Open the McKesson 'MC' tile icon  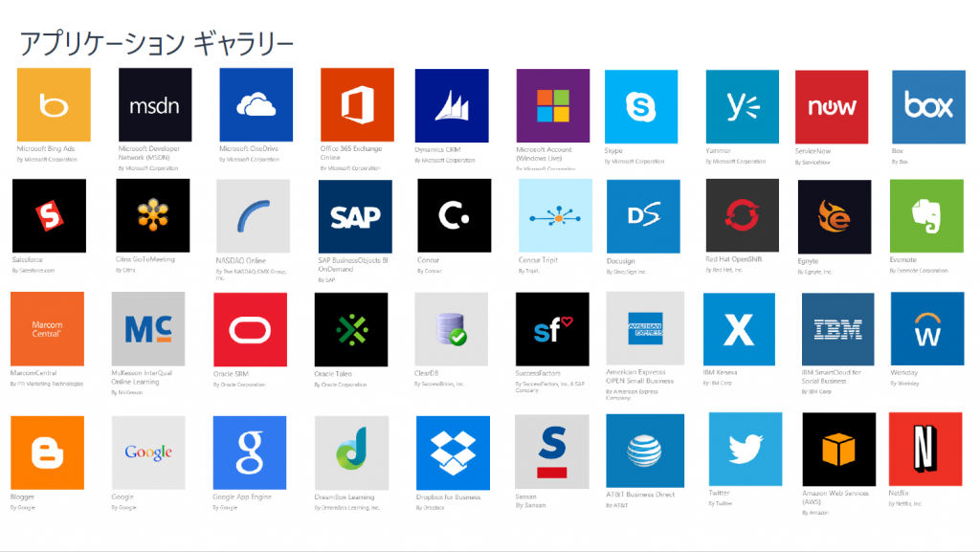[148, 328]
